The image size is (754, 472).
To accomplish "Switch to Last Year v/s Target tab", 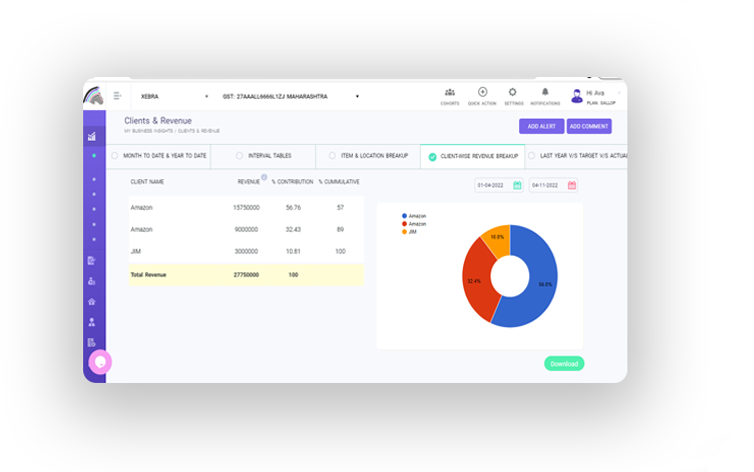I will (578, 156).
